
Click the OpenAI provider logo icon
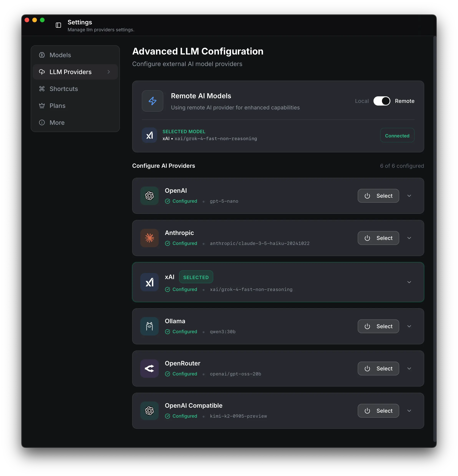149,196
